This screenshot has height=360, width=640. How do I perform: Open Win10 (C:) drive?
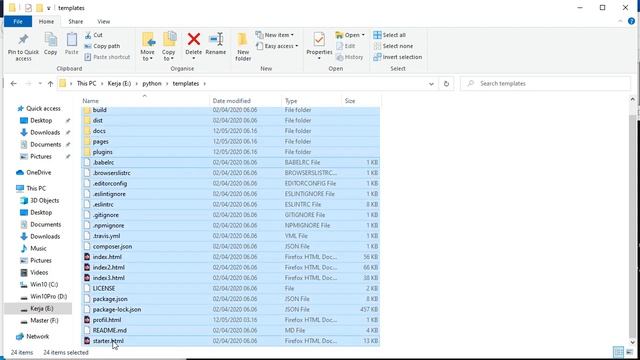pos(39,284)
